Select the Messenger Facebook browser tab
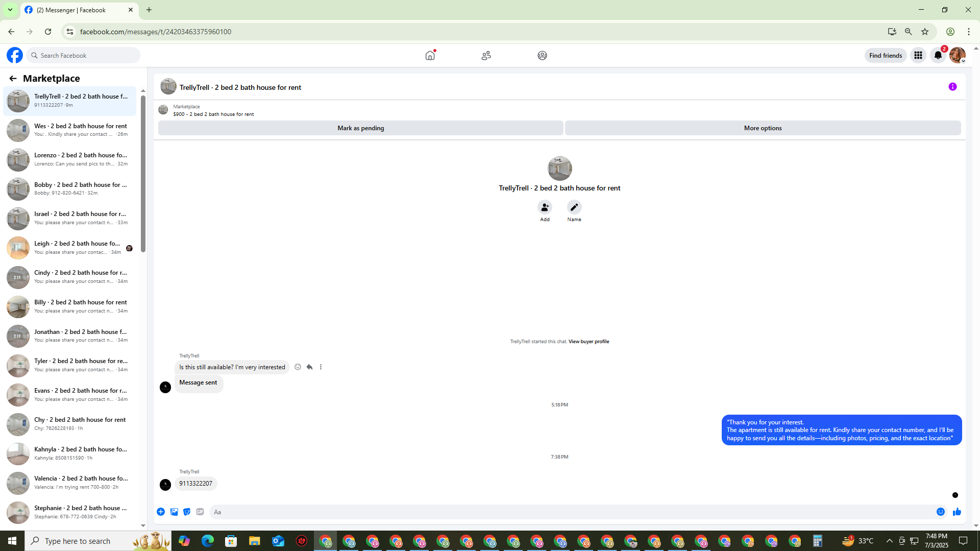The height and width of the screenshot is (551, 980). [x=79, y=10]
